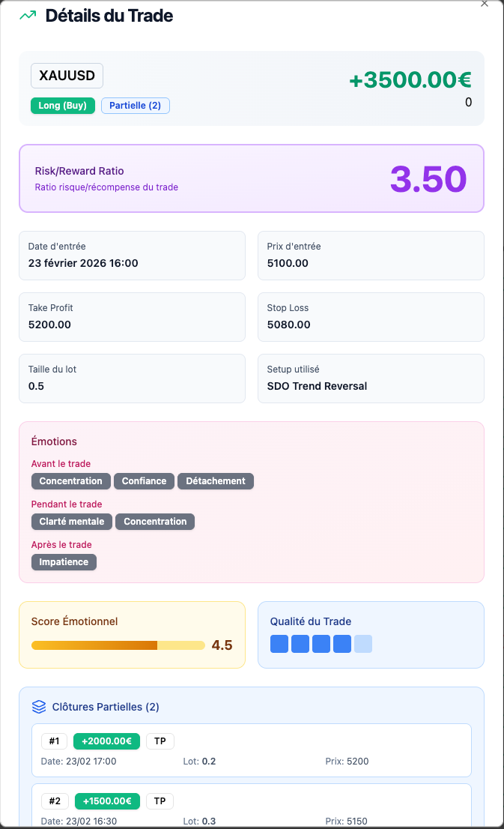Click the first Qualité du Trade square
The height and width of the screenshot is (829, 504).
tap(279, 644)
